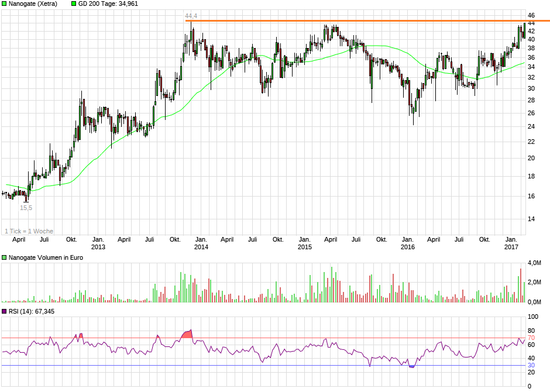This screenshot has width=550, height=392.
Task: Toggle the Nanogate (Xetra) price series visibility
Action: [x=4, y=4]
